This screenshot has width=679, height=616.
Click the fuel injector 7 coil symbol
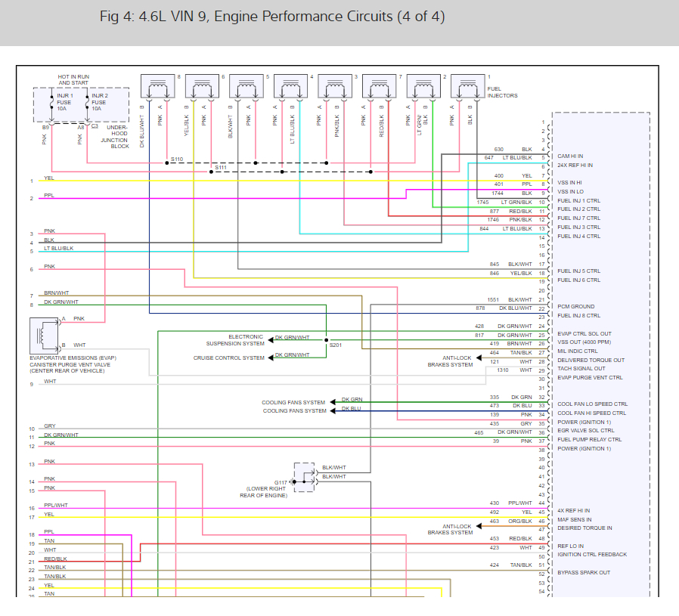point(380,87)
